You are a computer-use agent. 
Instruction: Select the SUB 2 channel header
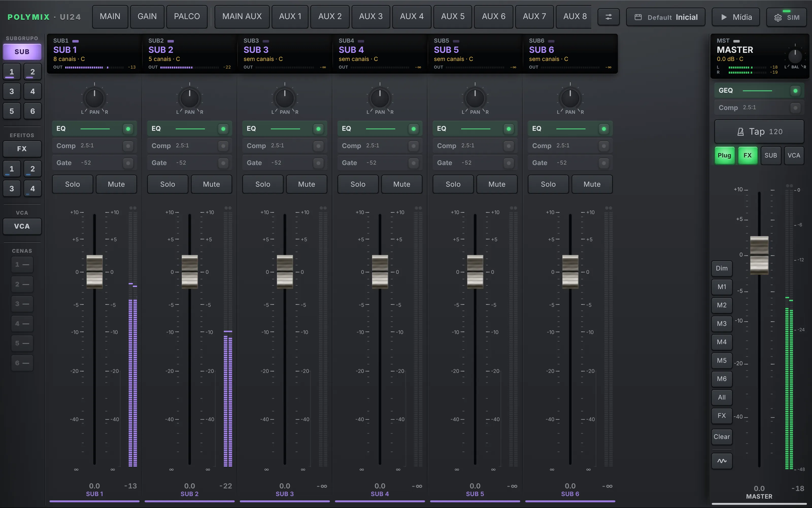pyautogui.click(x=190, y=53)
